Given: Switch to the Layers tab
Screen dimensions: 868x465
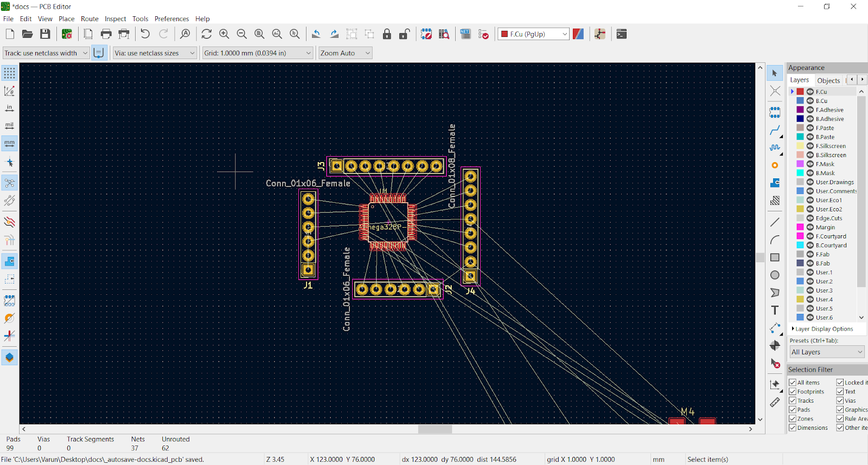Looking at the screenshot, I should pos(799,80).
